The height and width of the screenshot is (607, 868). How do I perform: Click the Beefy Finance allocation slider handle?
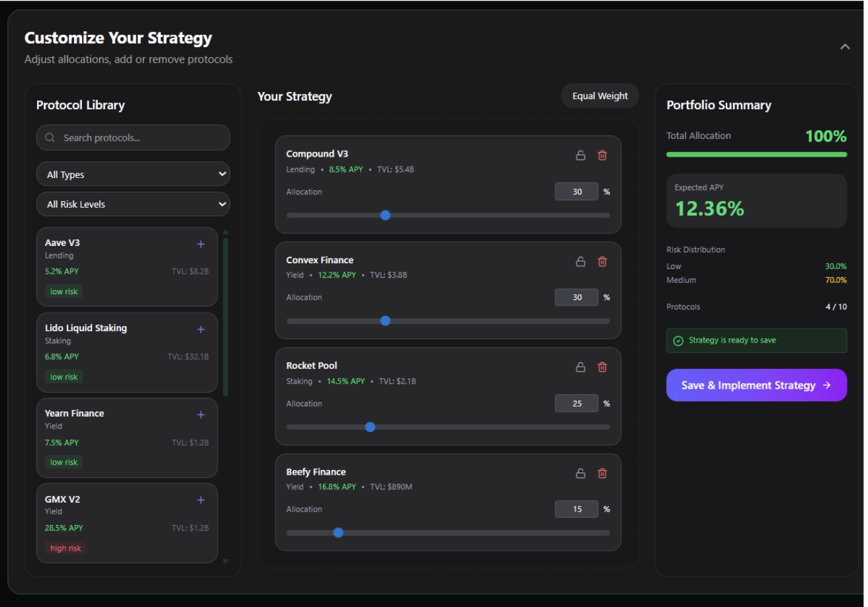click(x=338, y=532)
